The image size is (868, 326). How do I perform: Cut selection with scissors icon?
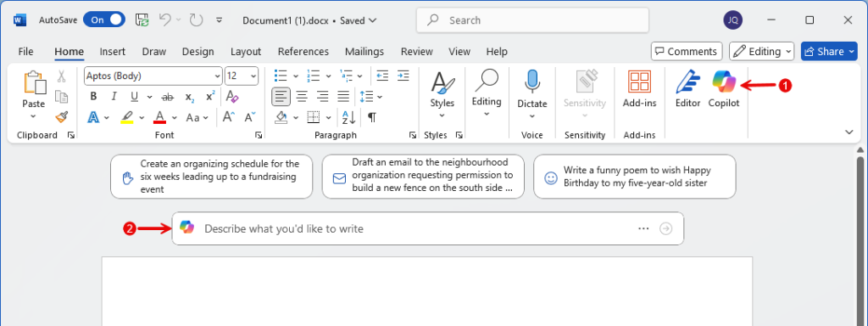tap(61, 76)
